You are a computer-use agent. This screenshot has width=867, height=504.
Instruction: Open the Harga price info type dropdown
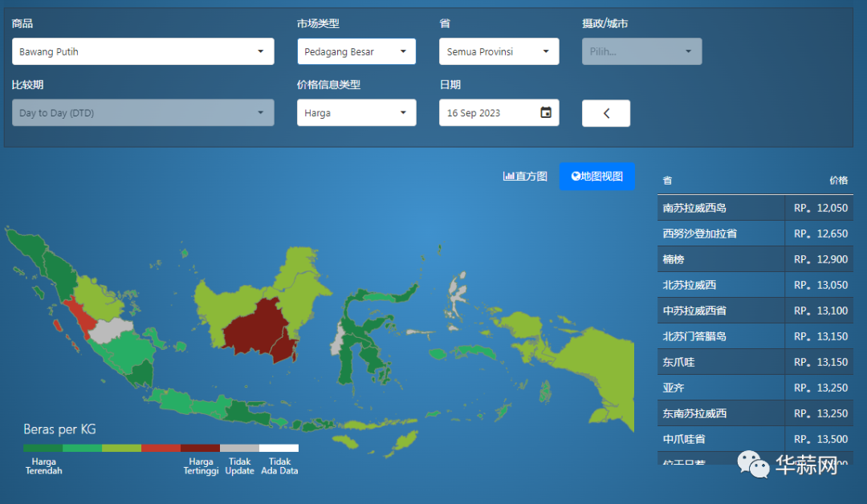356,112
